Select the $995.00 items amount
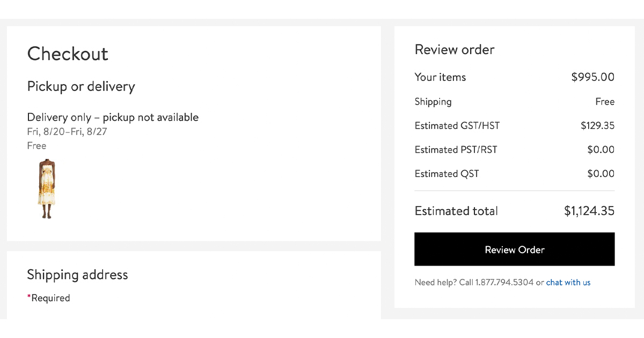The width and height of the screenshot is (644, 338). coord(592,77)
